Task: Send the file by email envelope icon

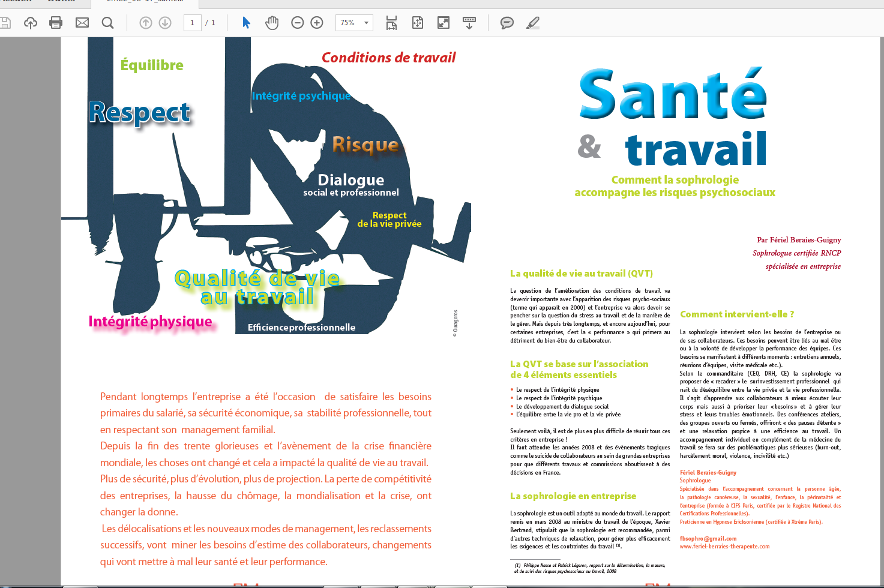Action: click(82, 23)
